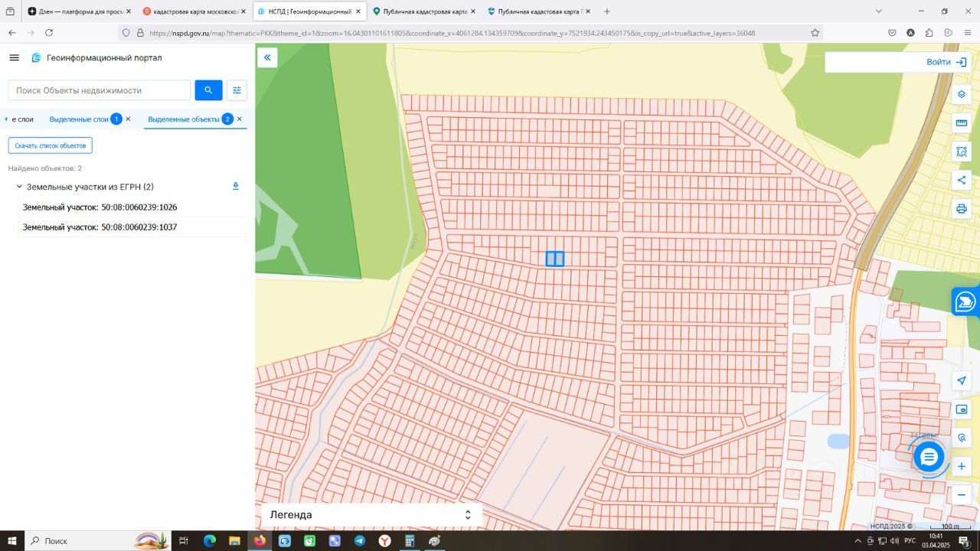980x551 pixels.
Task: List all tabs with dropdown arrow
Action: 879,11
